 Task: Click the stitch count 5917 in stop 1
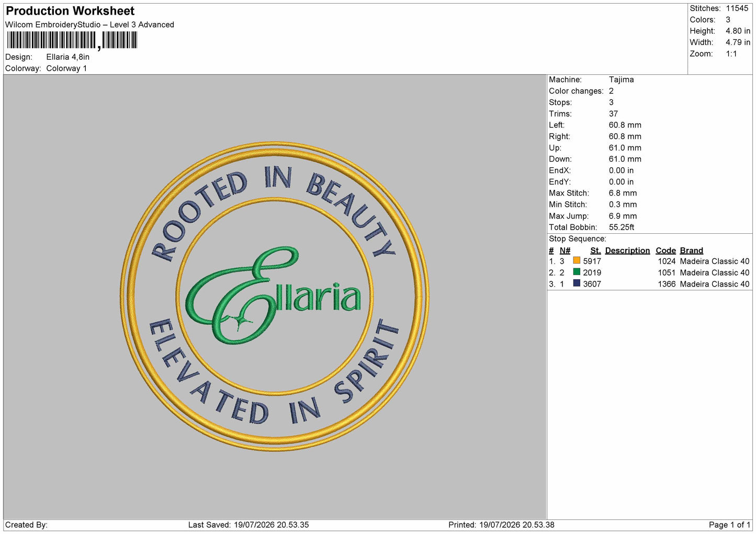[x=592, y=262]
